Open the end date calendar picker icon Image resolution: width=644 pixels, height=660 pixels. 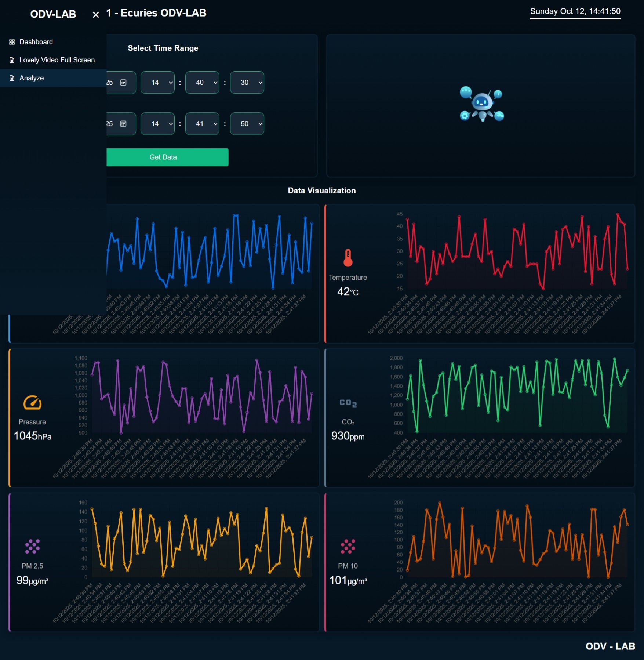123,124
